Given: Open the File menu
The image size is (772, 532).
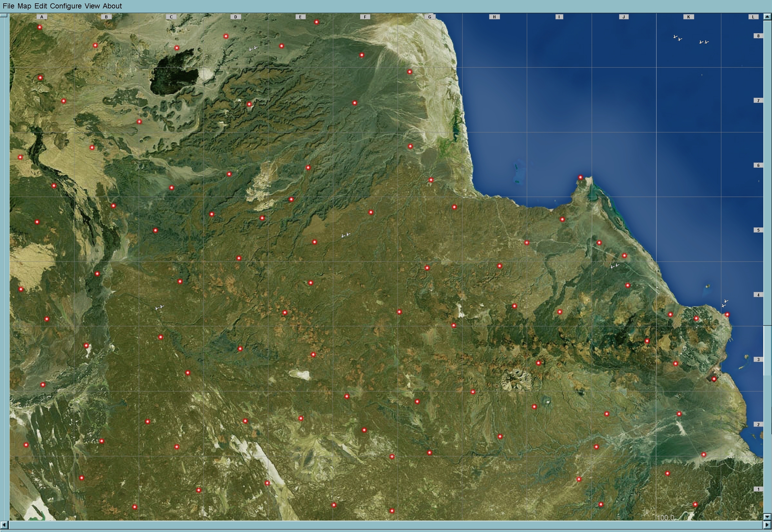Looking at the screenshot, I should (8, 6).
